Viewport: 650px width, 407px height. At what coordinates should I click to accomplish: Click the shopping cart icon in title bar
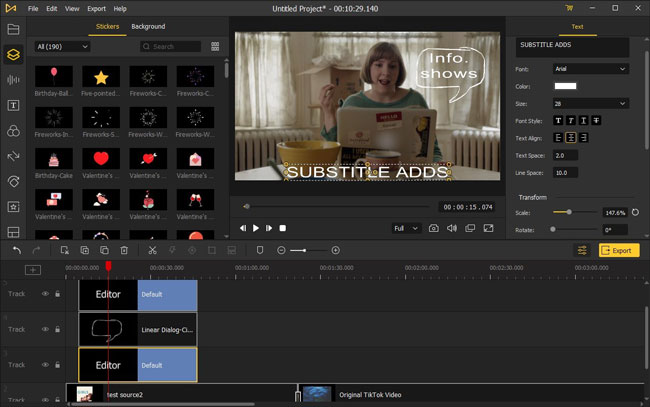pyautogui.click(x=569, y=8)
